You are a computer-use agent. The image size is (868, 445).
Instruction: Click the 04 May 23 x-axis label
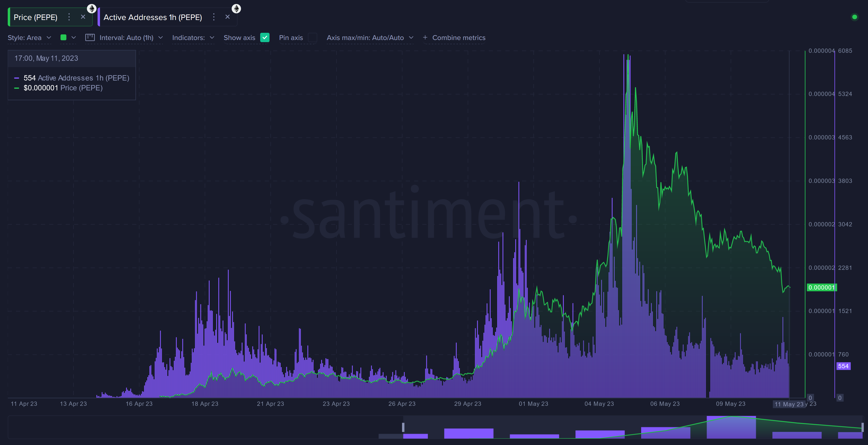tap(599, 403)
